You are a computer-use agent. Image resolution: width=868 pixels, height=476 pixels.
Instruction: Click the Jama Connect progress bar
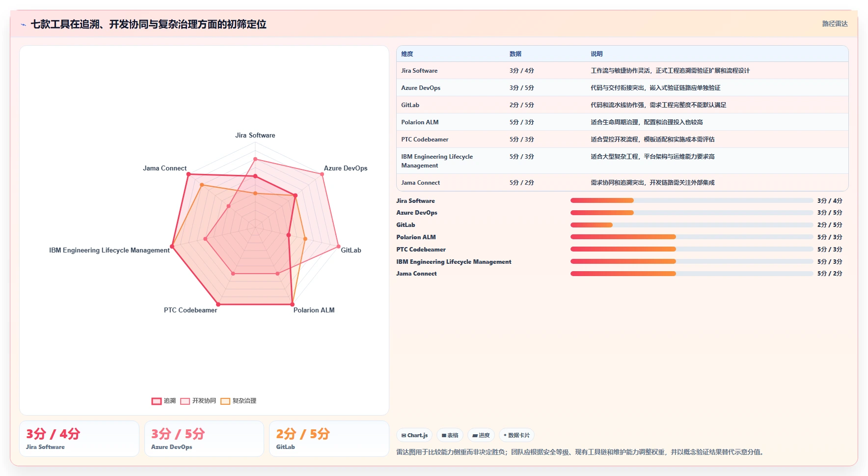691,274
